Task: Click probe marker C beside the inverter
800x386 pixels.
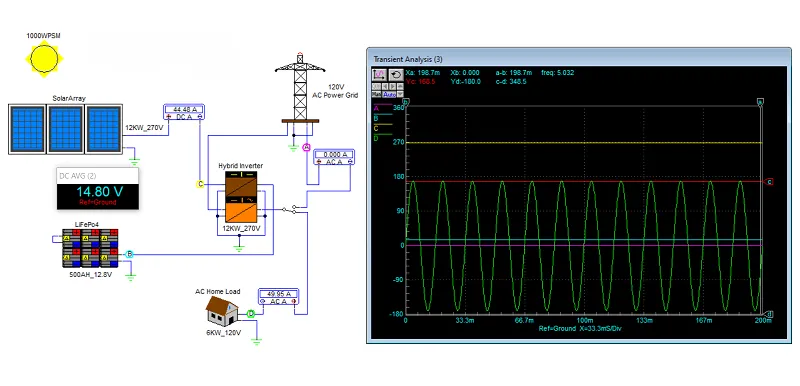Action: coord(201,184)
